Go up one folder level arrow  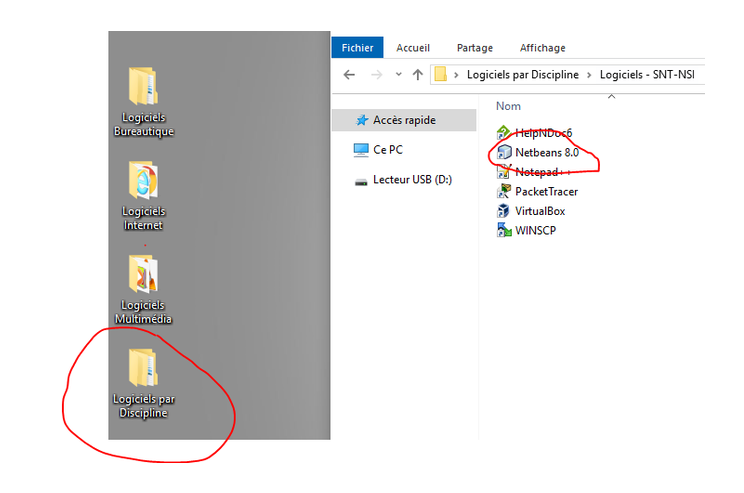coord(418,74)
